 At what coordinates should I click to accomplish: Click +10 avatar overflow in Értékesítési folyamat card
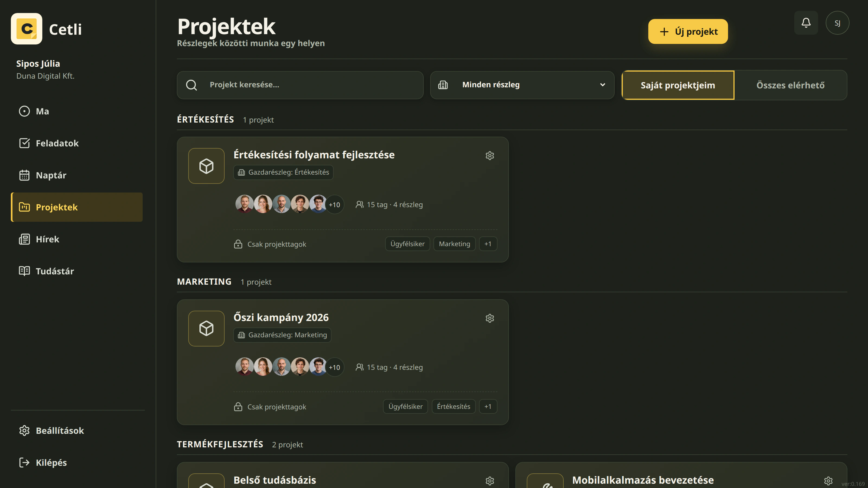(x=334, y=204)
